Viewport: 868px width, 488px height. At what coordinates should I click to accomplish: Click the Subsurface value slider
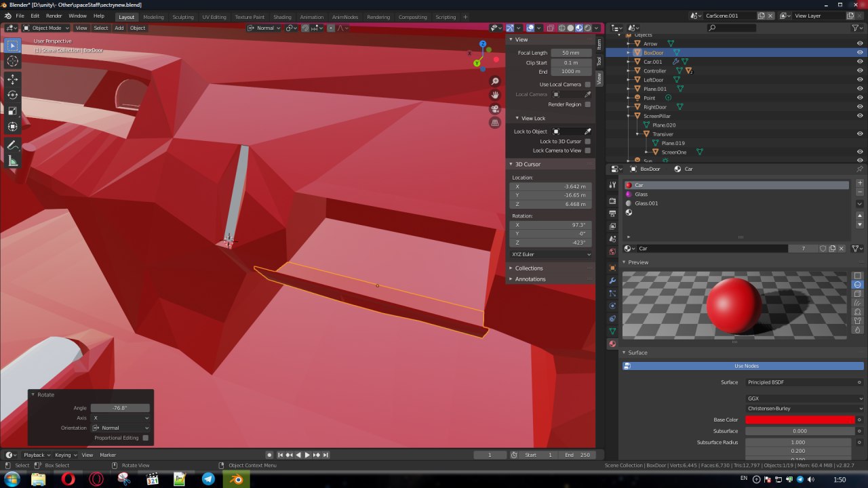pos(800,431)
